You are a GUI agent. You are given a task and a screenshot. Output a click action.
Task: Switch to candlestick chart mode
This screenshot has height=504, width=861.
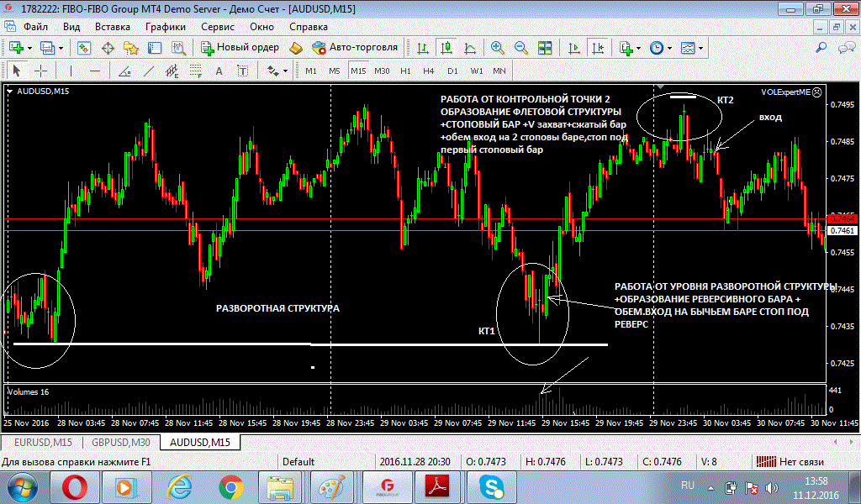pyautogui.click(x=446, y=48)
